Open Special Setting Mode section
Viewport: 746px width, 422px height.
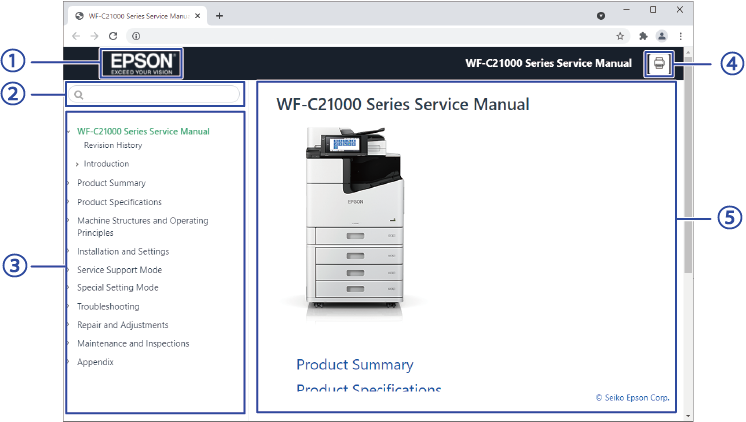(118, 287)
